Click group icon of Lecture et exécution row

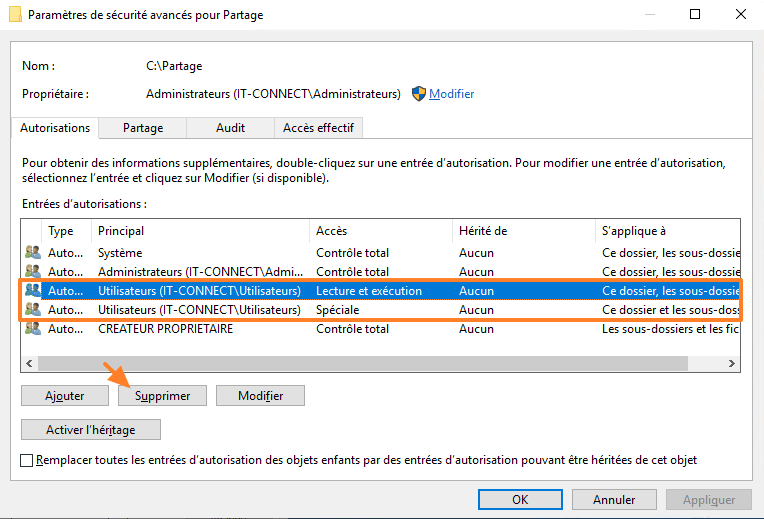33,290
